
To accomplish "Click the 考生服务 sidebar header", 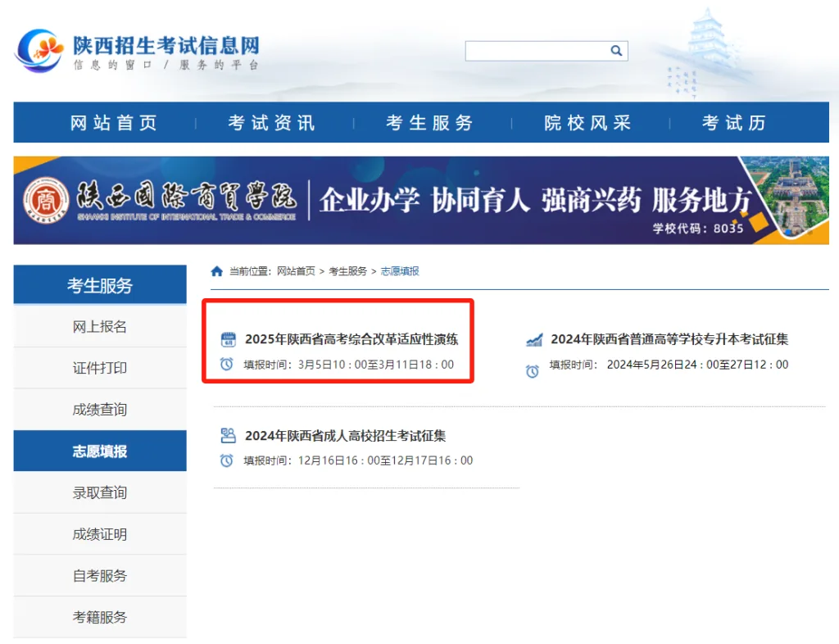I will (100, 285).
